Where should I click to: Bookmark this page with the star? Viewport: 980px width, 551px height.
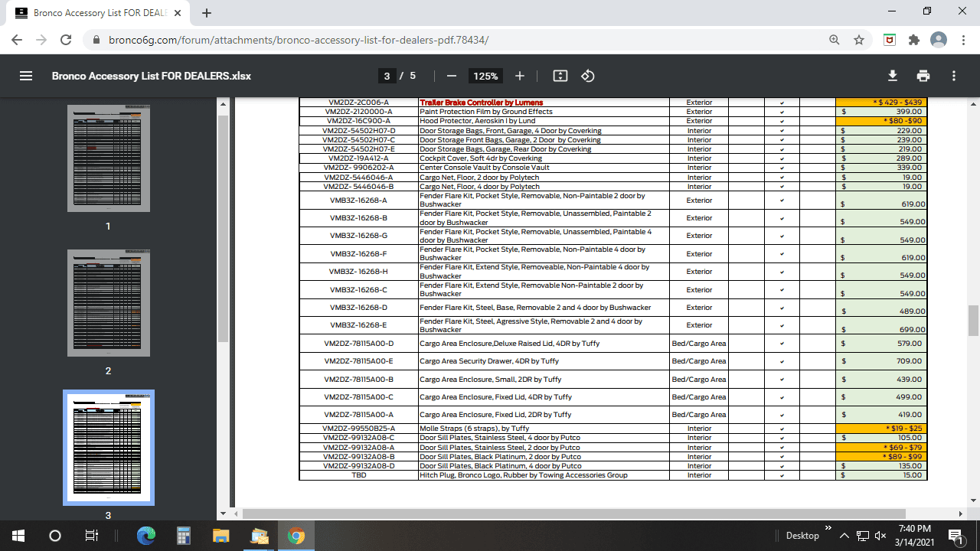tap(859, 40)
